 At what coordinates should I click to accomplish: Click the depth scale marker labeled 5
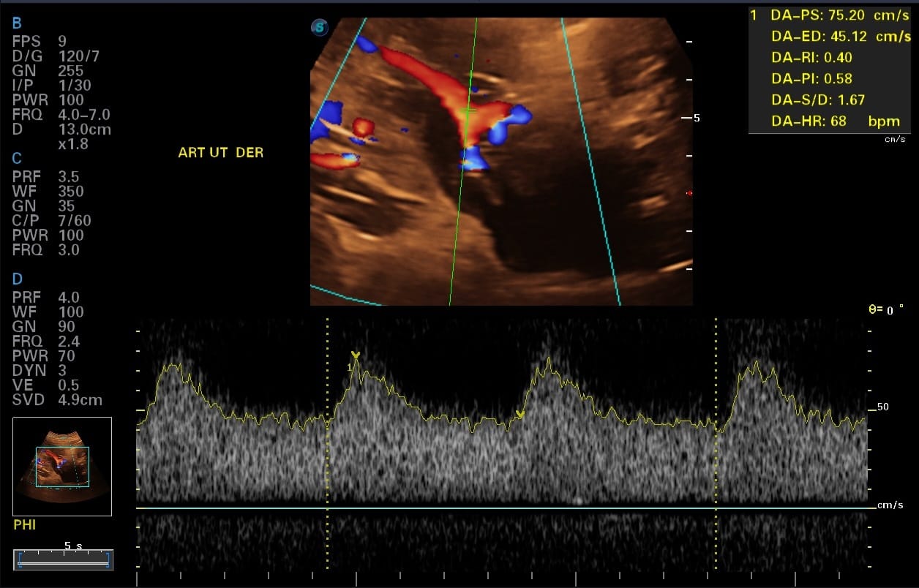(x=696, y=117)
